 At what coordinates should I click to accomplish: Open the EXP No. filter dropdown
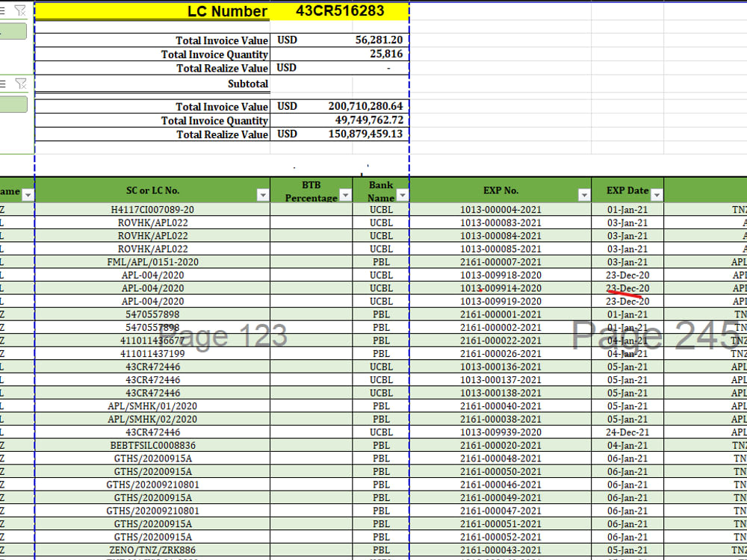[x=584, y=195]
